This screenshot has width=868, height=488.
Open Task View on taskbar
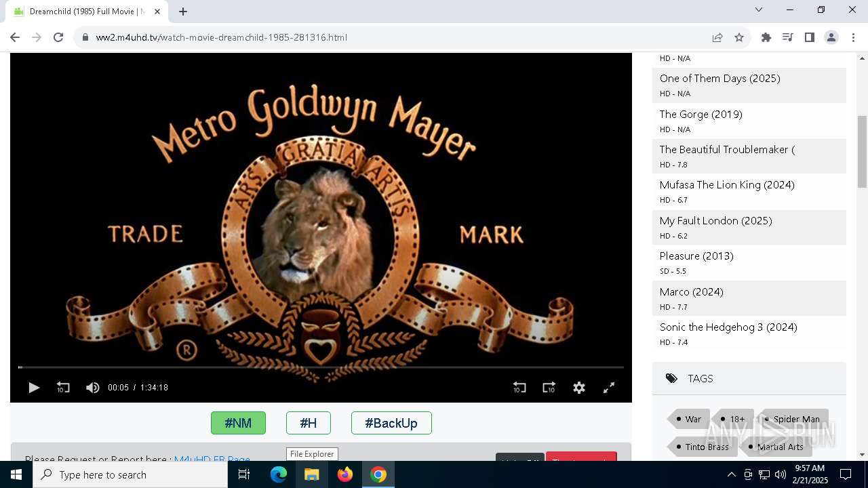[x=244, y=474]
